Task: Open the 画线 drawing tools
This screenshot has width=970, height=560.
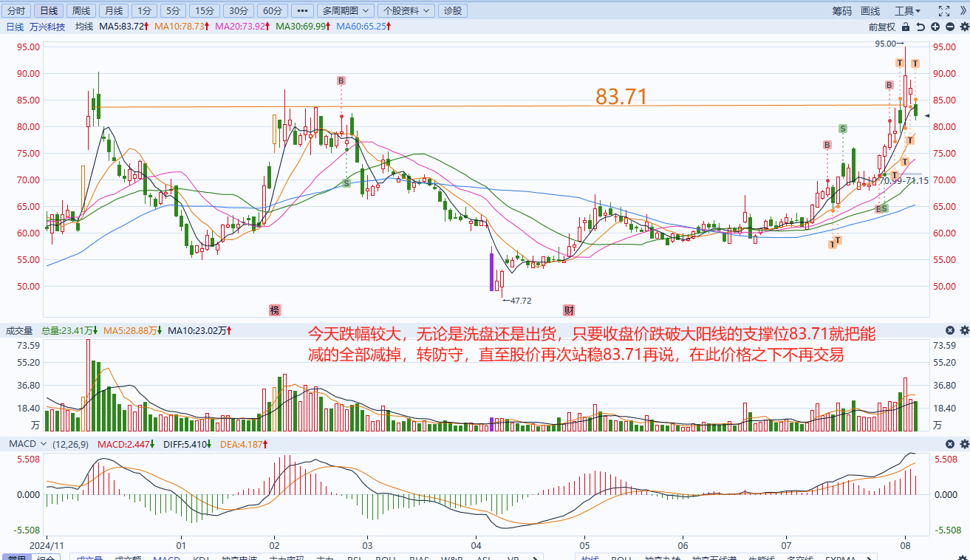Action: 871,11
